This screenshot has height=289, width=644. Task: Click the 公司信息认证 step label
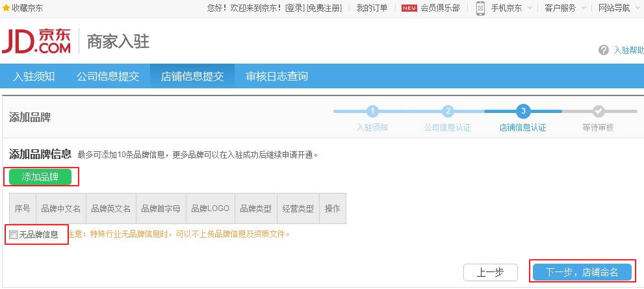pyautogui.click(x=448, y=128)
